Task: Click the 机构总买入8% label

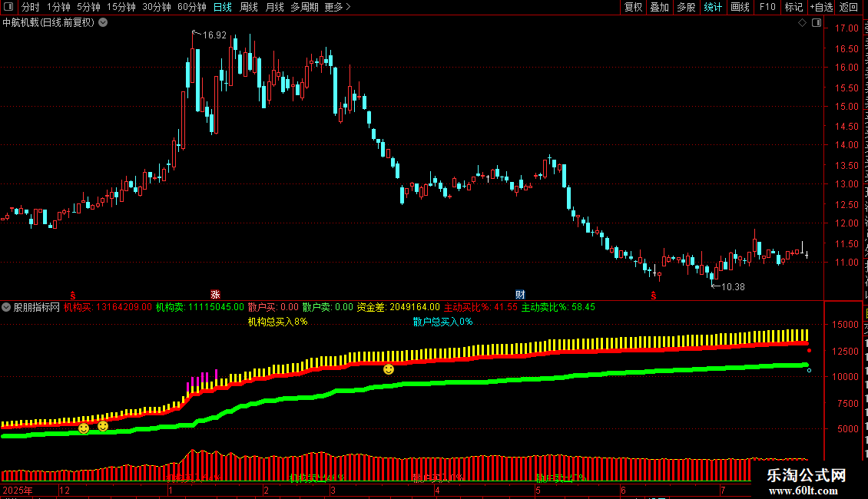Action: coord(277,322)
